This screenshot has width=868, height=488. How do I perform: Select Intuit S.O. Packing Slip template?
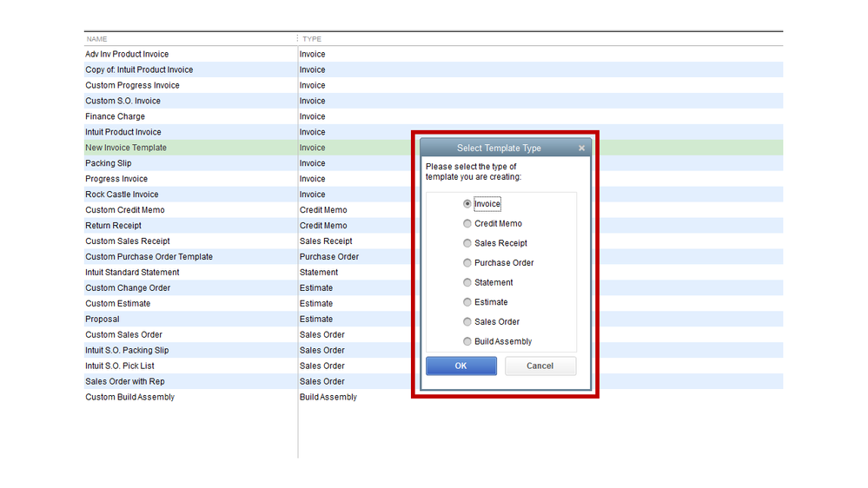click(127, 350)
